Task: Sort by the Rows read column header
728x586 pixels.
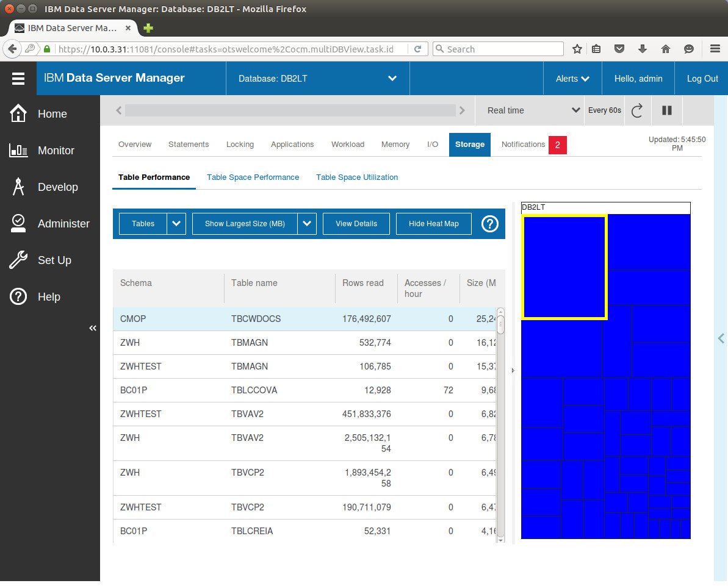Action: point(363,283)
